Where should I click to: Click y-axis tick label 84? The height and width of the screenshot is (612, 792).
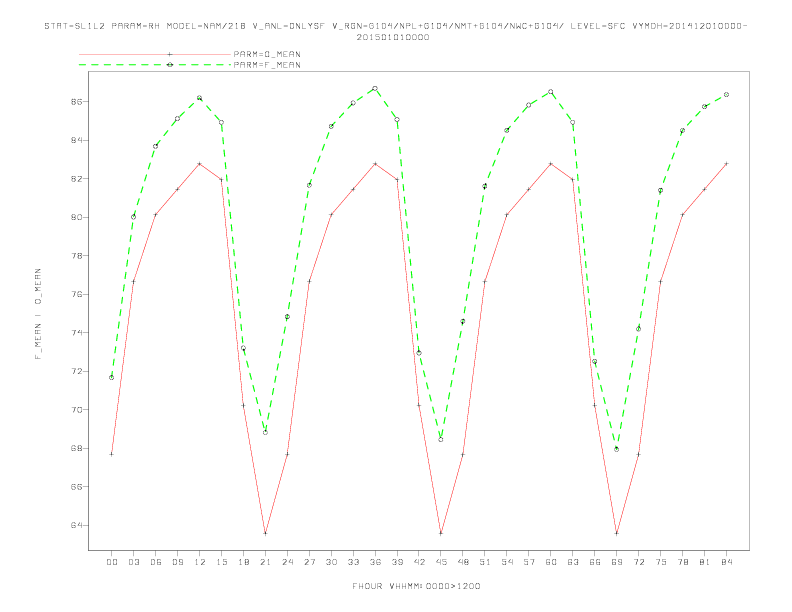pyautogui.click(x=77, y=140)
